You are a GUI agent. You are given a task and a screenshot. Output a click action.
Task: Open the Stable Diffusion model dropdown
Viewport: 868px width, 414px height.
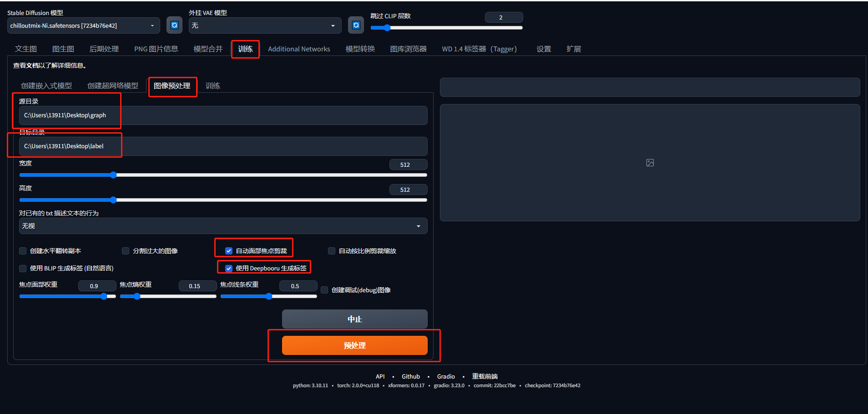(x=84, y=25)
